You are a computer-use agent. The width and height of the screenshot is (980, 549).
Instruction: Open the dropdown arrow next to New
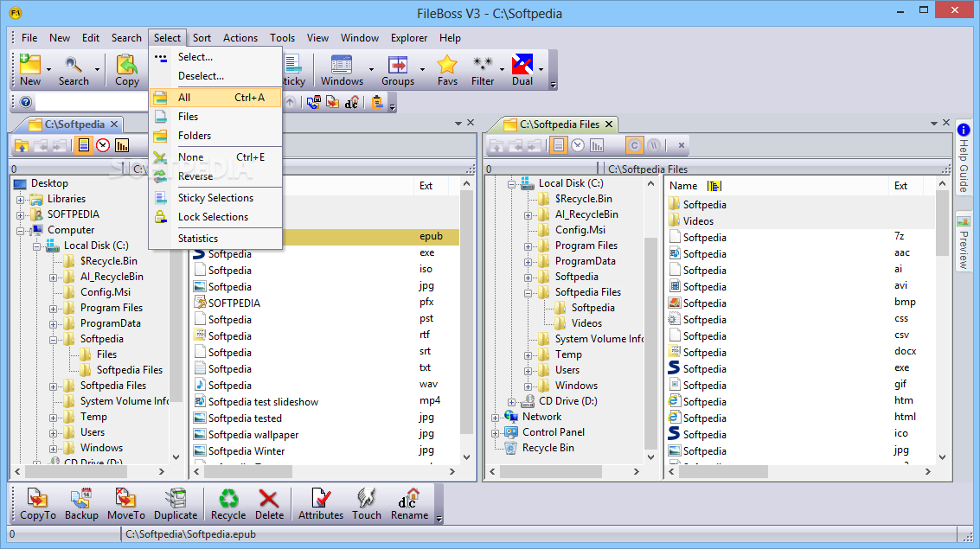tap(48, 70)
